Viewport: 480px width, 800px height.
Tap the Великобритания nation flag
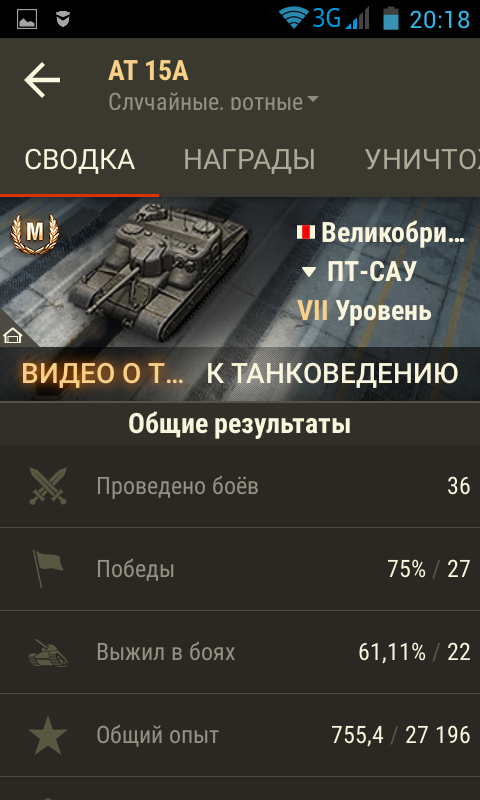[306, 233]
